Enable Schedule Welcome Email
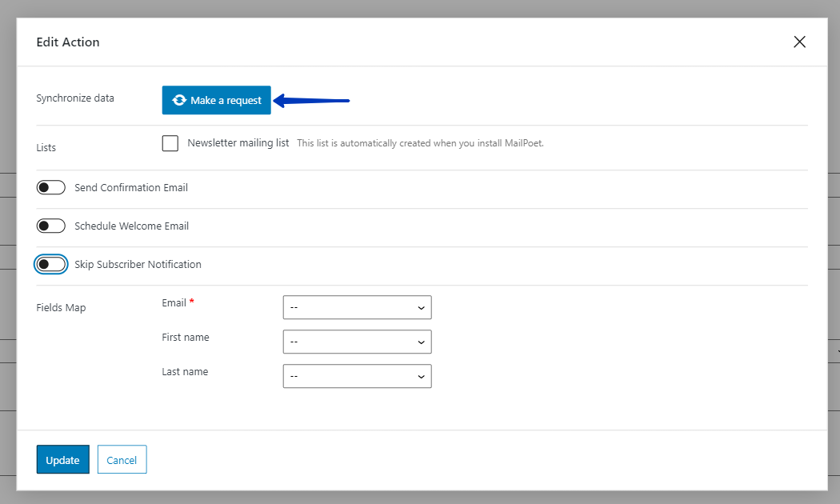 coord(50,226)
